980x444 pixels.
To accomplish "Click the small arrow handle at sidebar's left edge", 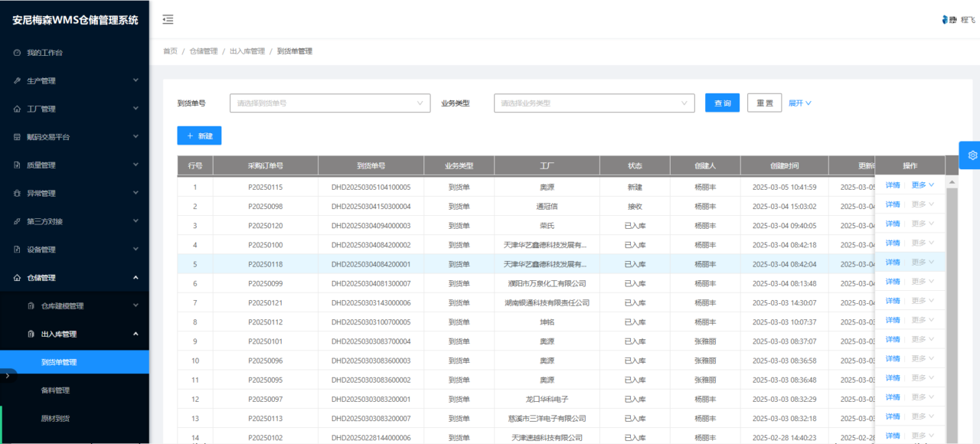I will click(x=7, y=376).
